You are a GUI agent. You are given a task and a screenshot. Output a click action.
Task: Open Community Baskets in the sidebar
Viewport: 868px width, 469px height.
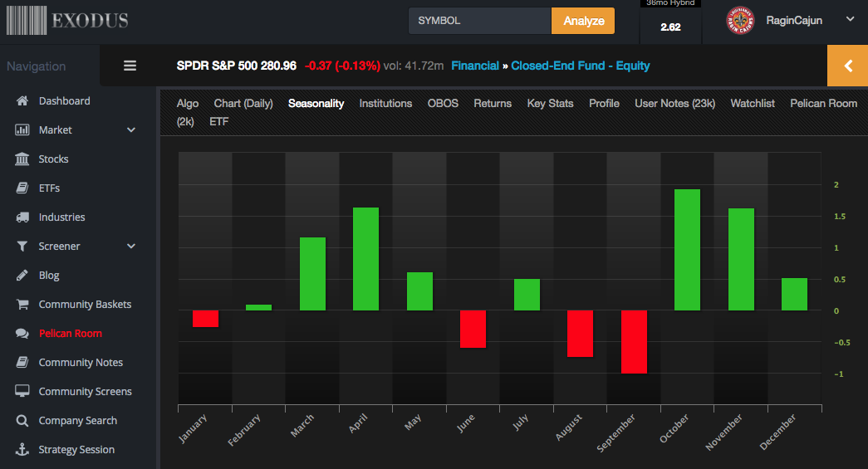click(x=85, y=304)
